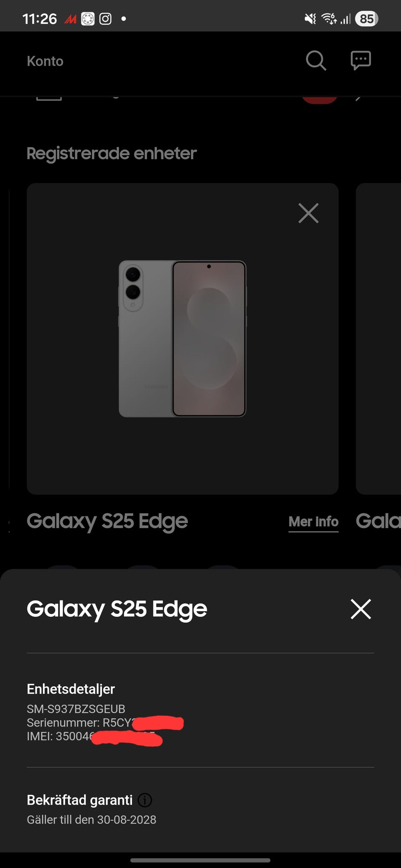This screenshot has height=868, width=401.
Task: Select the Konto header title
Action: tap(45, 61)
